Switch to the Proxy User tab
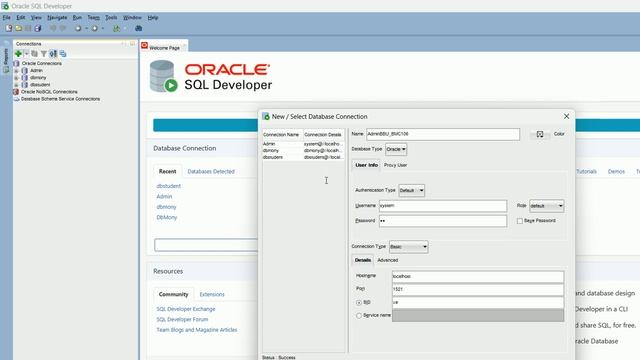This screenshot has height=360, width=640. point(395,165)
